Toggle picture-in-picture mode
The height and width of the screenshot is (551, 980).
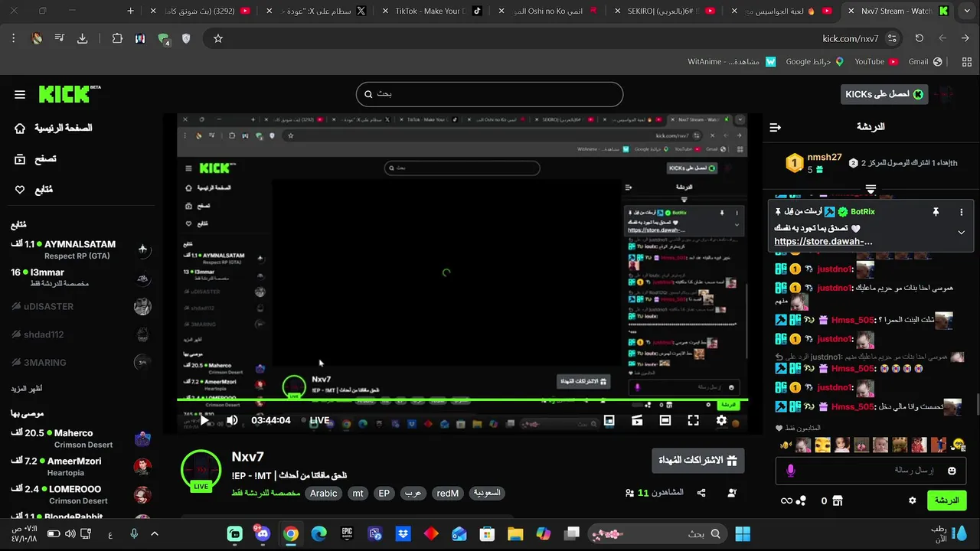pos(609,420)
